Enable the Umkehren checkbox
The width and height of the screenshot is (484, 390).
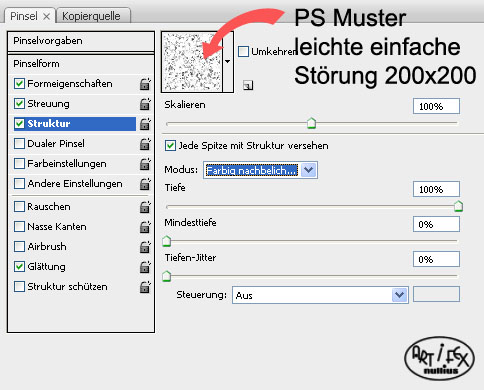(x=243, y=51)
